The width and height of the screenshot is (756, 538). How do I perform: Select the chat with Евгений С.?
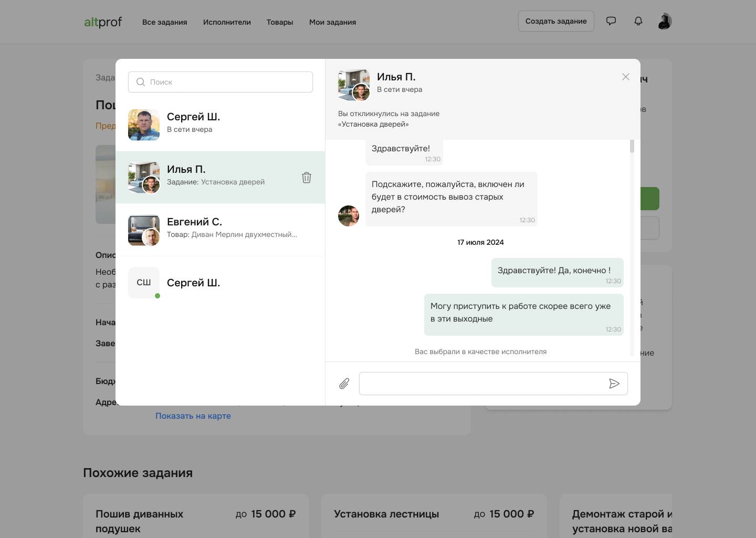coord(220,230)
